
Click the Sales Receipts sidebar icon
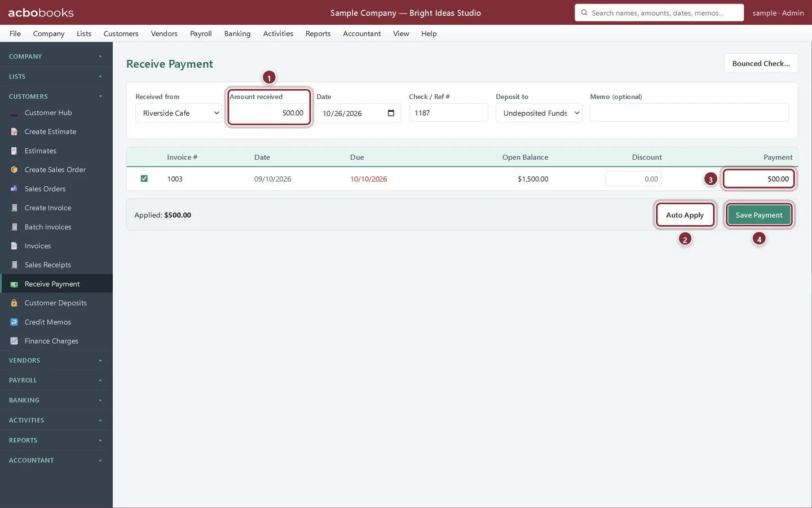click(x=14, y=265)
